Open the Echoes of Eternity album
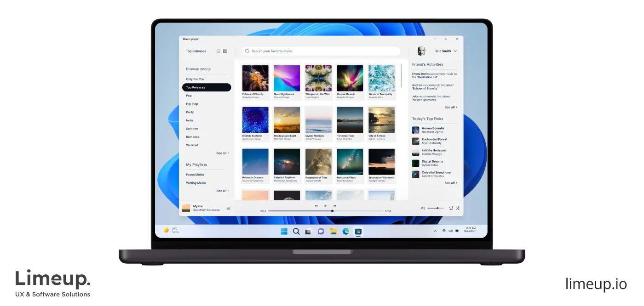The image size is (644, 306). pos(255,78)
